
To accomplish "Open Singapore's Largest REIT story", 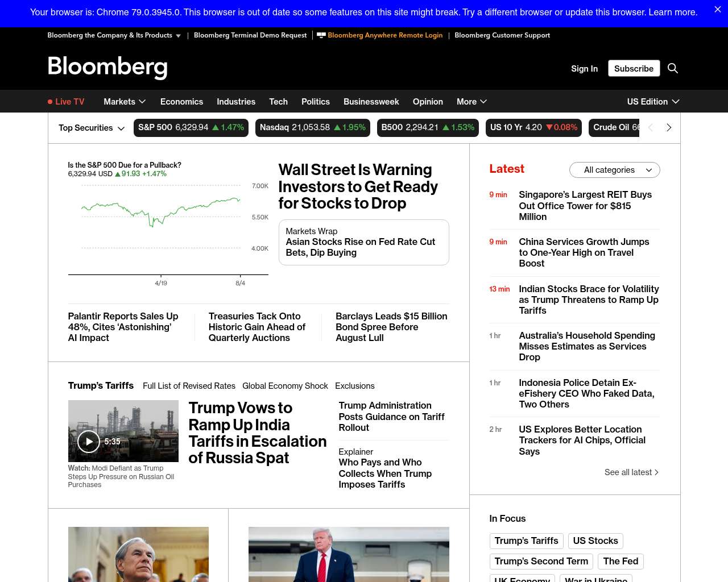I will click(x=585, y=206).
